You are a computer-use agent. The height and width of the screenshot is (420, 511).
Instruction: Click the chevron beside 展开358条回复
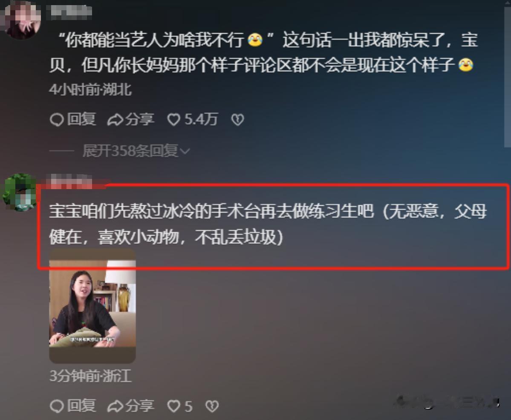(x=185, y=152)
